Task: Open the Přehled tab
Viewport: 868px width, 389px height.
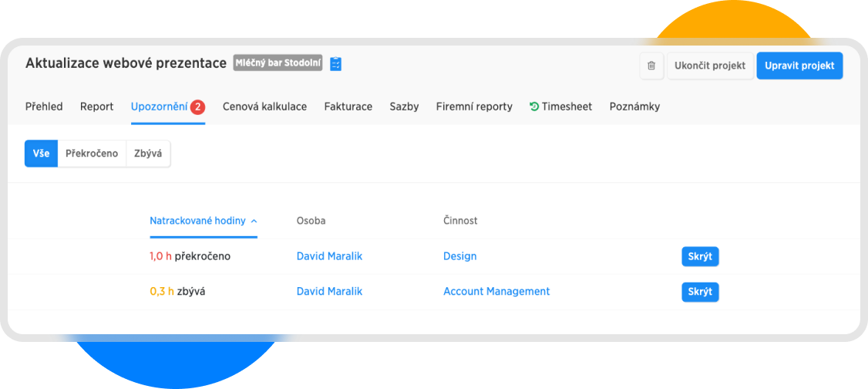Action: [x=44, y=107]
